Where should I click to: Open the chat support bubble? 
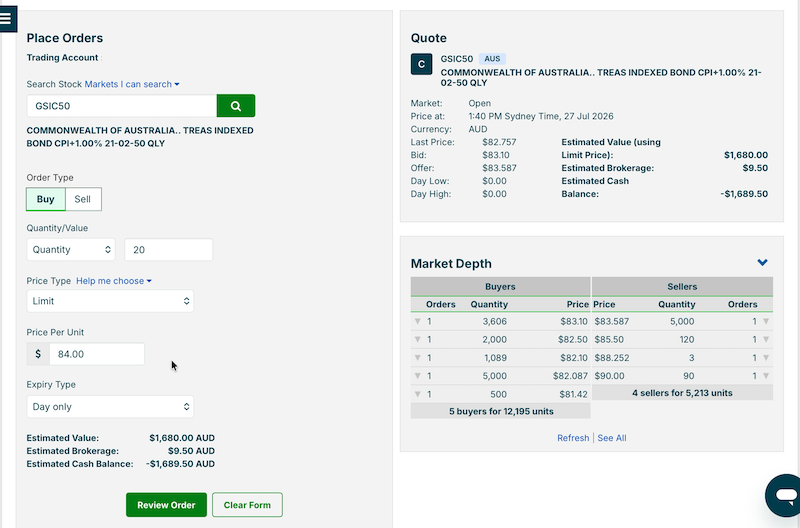(784, 495)
